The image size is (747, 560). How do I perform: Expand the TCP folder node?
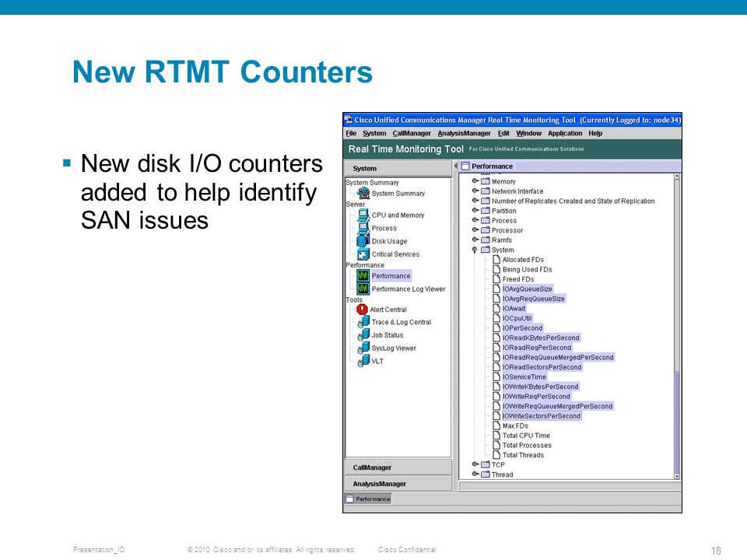click(x=475, y=464)
